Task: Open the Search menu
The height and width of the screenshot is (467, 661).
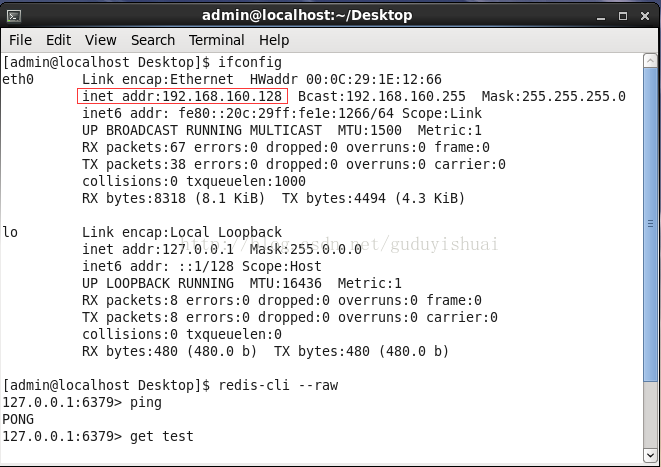Action: tap(153, 40)
